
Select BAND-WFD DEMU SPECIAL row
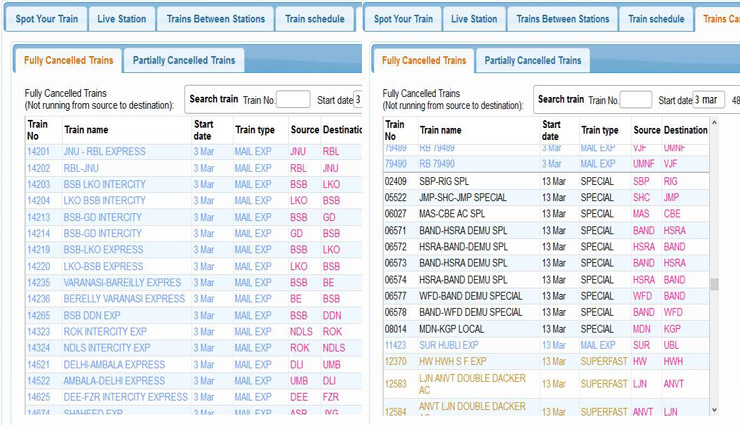(546, 312)
